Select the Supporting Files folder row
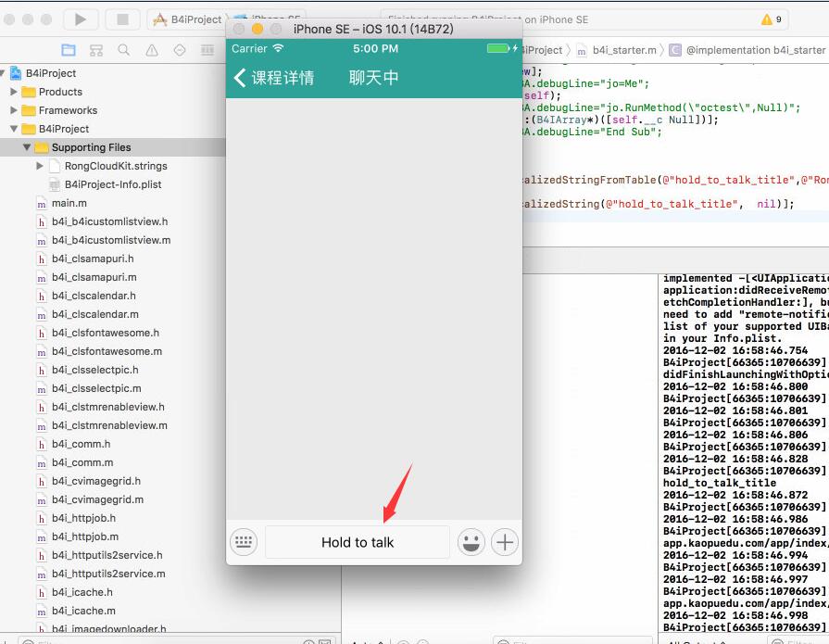 113,147
